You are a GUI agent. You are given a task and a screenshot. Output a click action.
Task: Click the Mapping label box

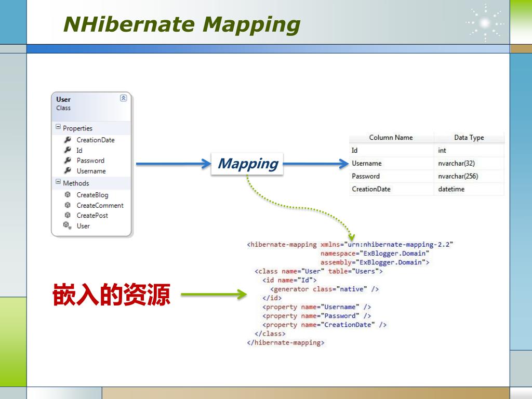pos(247,164)
